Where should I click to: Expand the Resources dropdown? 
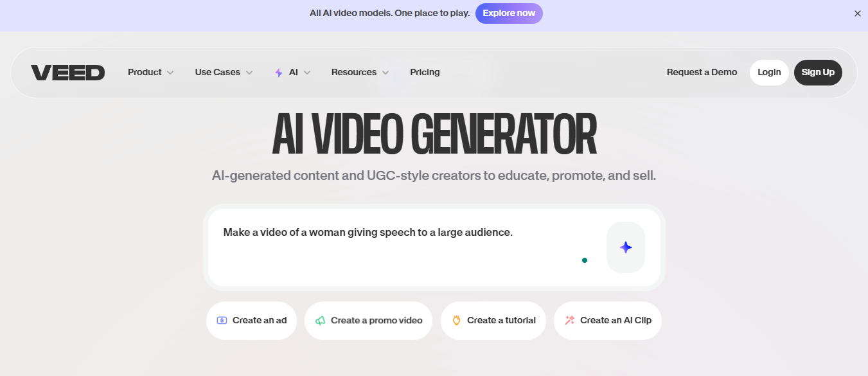coord(360,72)
